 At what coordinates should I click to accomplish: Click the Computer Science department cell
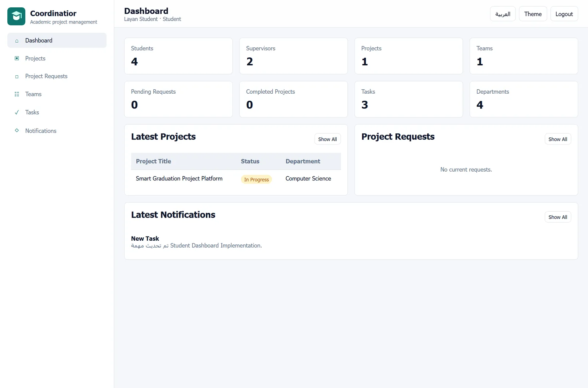(x=308, y=179)
